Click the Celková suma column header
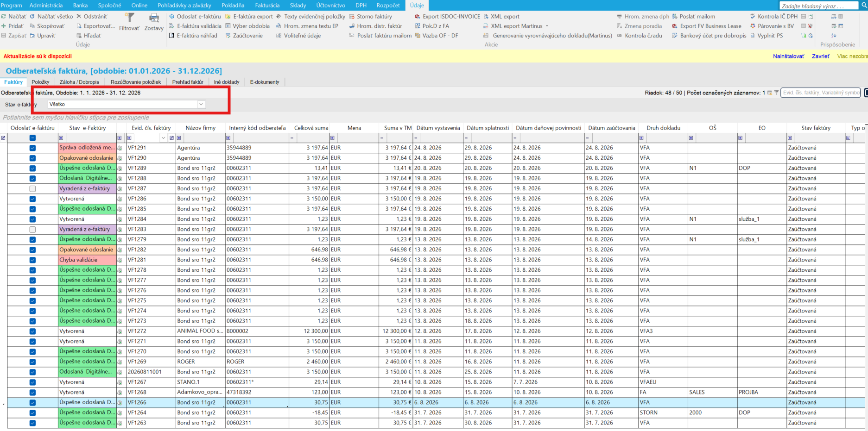This screenshot has height=431, width=868. pyautogui.click(x=311, y=128)
